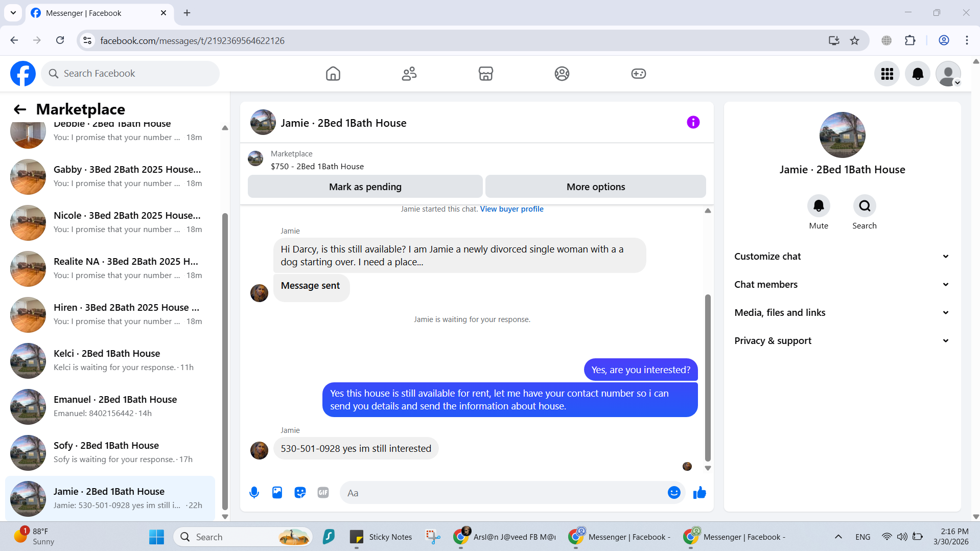The height and width of the screenshot is (551, 980).
Task: Click the Search conversation magnifier icon
Action: coord(865,206)
